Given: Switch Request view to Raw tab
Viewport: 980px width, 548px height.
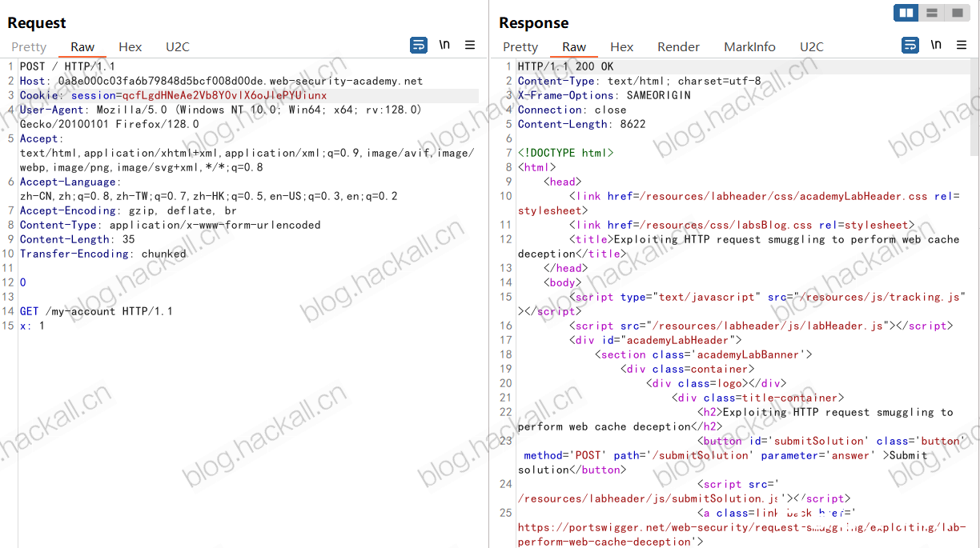Looking at the screenshot, I should point(82,47).
